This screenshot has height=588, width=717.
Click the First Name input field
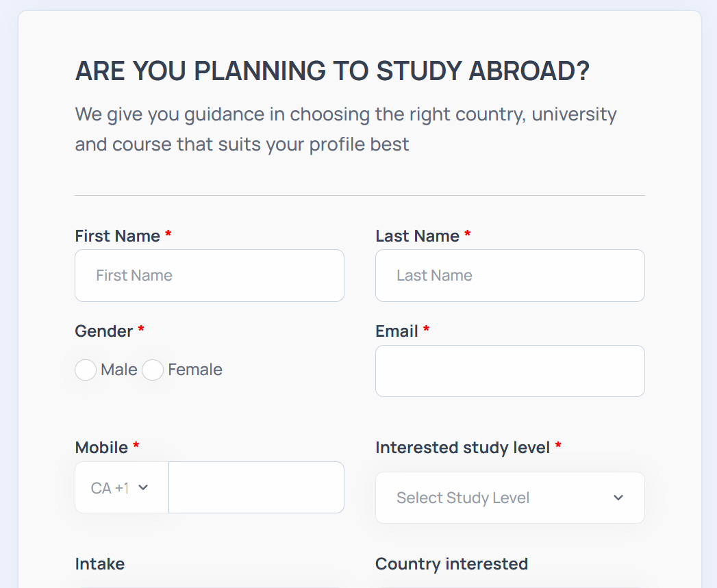pos(209,275)
